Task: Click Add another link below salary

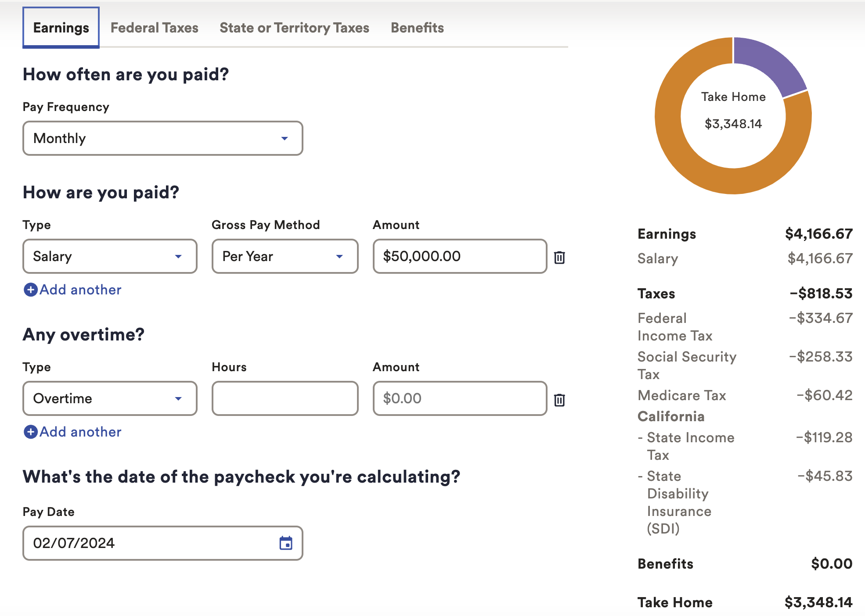Action: (80, 290)
